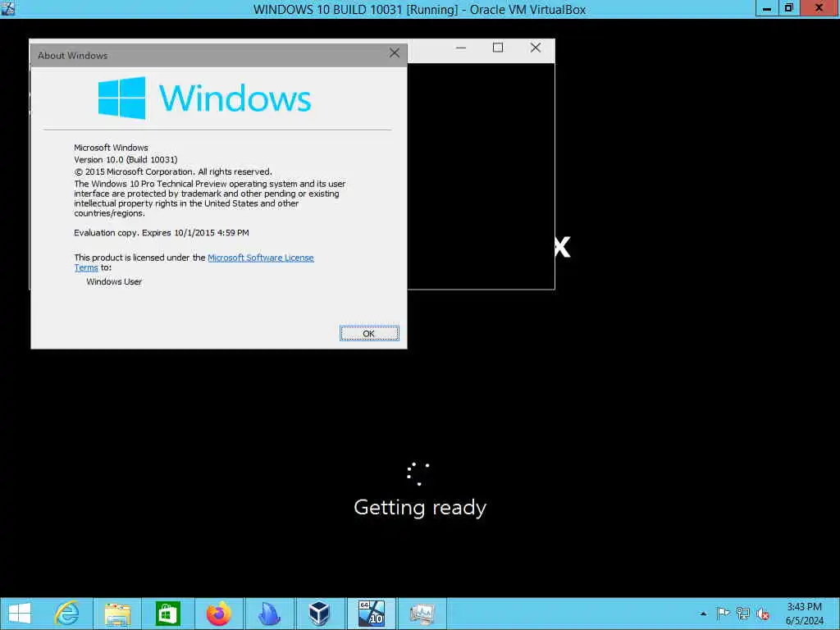Image resolution: width=840 pixels, height=630 pixels.
Task: Click the network icon in system tray
Action: tap(742, 614)
